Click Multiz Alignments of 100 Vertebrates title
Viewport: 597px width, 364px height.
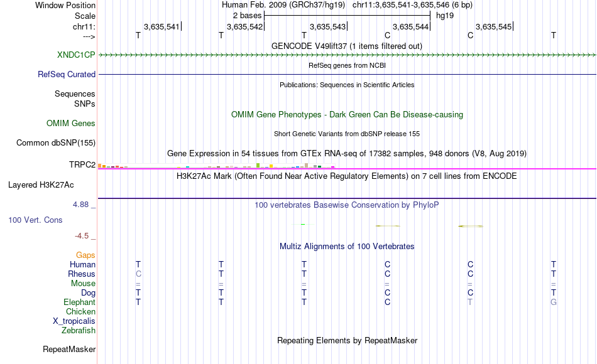pyautogui.click(x=347, y=247)
